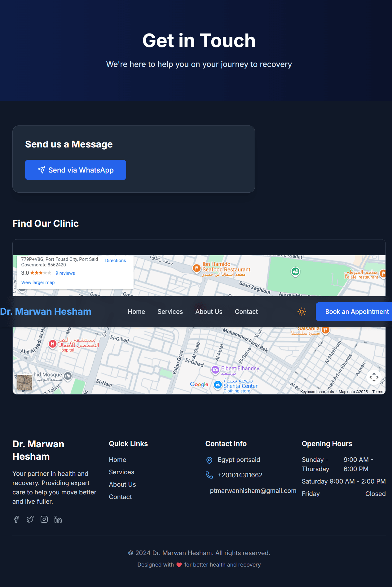Open Directions link in map card

[x=116, y=261]
